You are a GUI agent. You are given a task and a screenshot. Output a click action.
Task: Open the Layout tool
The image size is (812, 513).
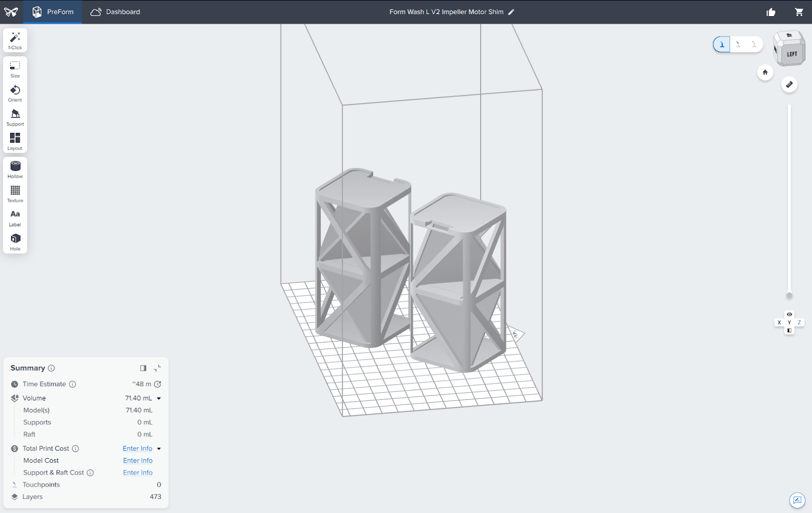[15, 142]
